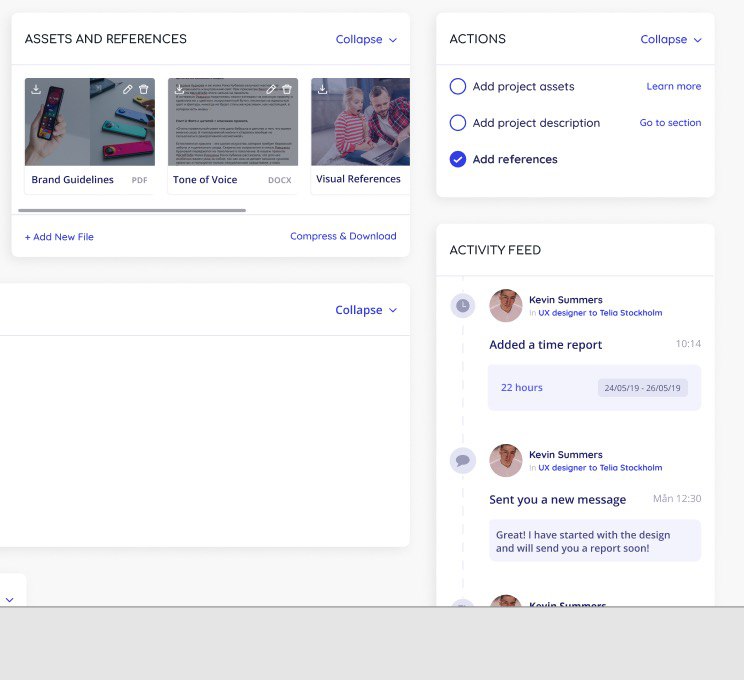Edit the Tone of Voice asset

pos(271,89)
